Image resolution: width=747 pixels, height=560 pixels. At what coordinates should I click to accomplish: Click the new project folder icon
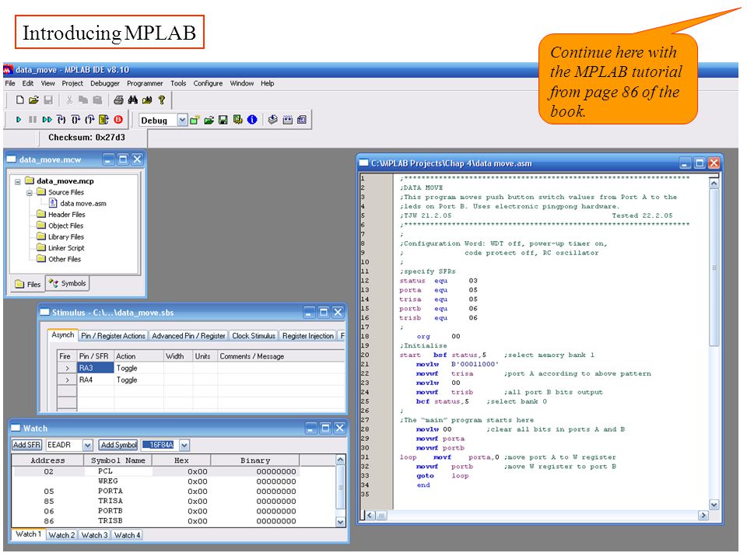pos(195,120)
